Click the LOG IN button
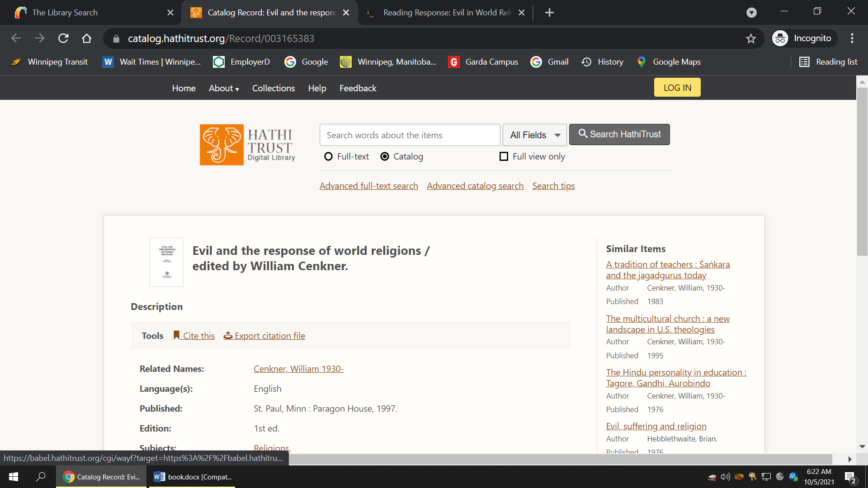 (677, 88)
